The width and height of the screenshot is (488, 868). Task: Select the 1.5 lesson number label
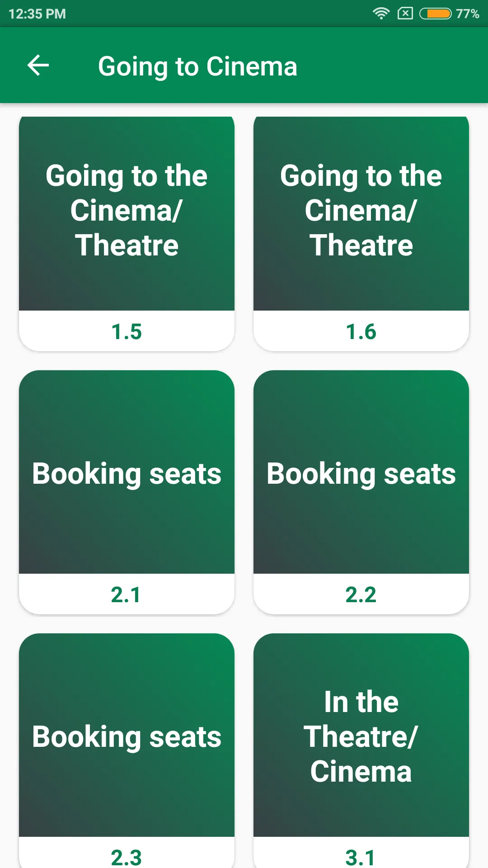pos(127,332)
